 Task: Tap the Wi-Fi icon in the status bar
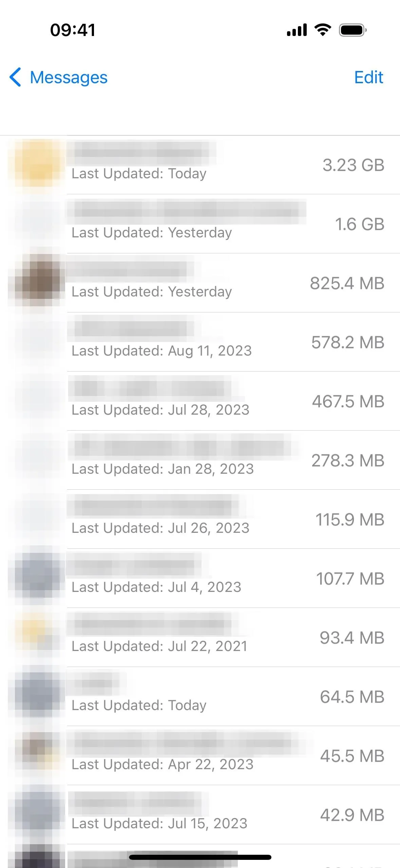[x=323, y=30]
